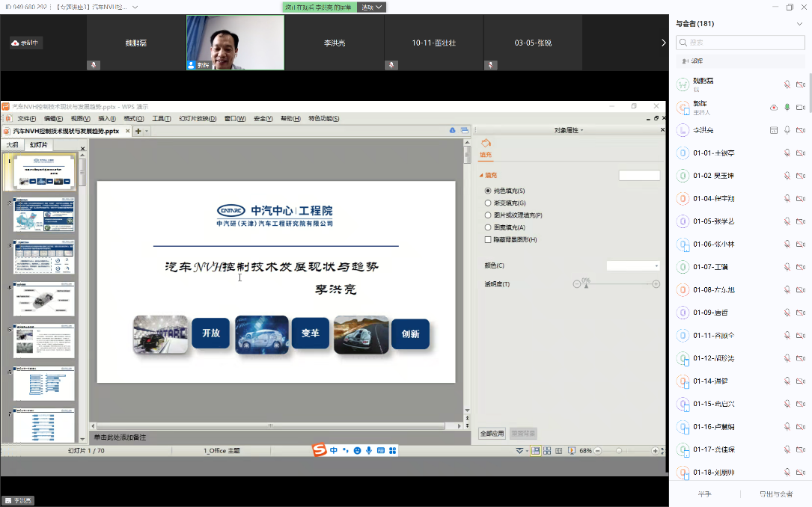
Task: Open the 幻灯片放映 menu
Action: [198, 119]
